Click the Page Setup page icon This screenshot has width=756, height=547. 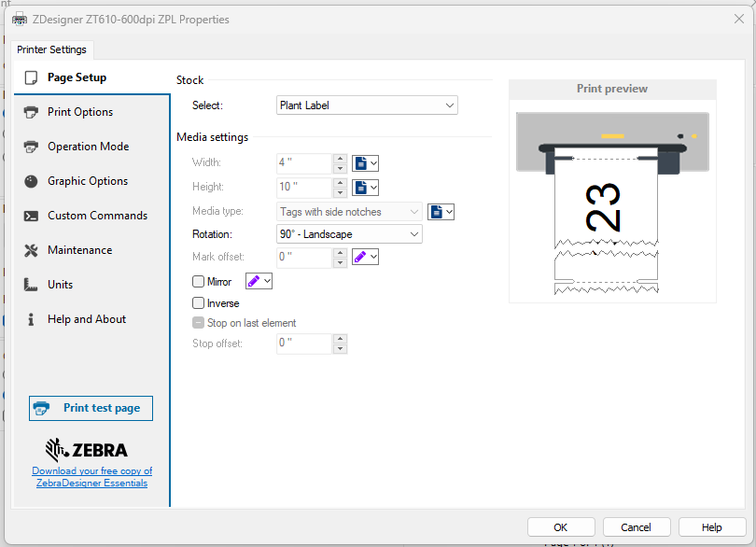(31, 77)
